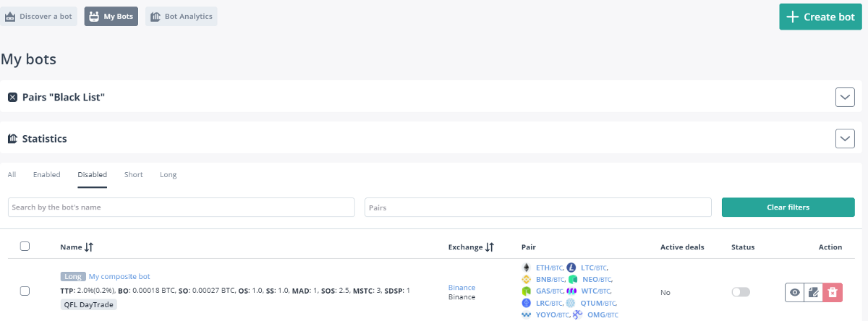Click the LRC/BTC pair link
The width and height of the screenshot is (868, 321).
[x=549, y=302]
